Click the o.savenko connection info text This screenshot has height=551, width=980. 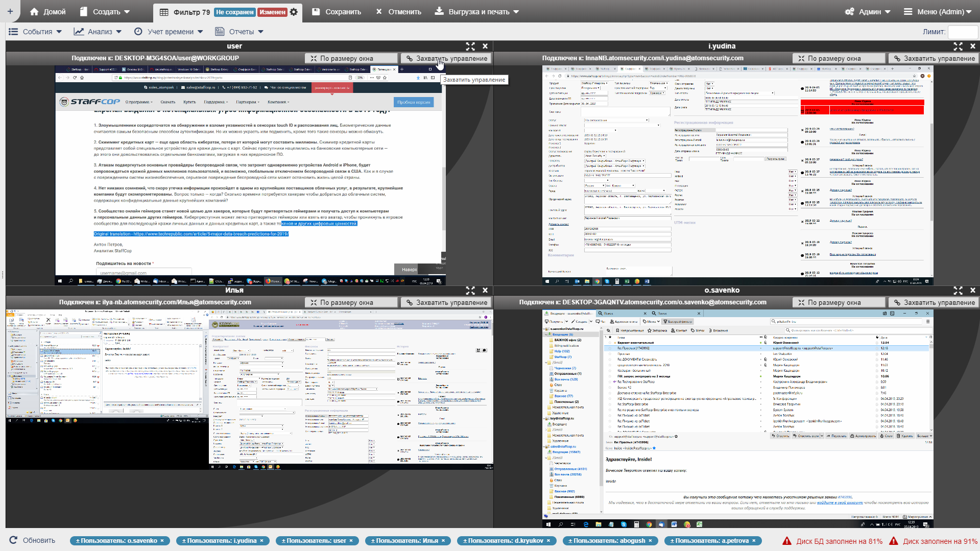(643, 302)
